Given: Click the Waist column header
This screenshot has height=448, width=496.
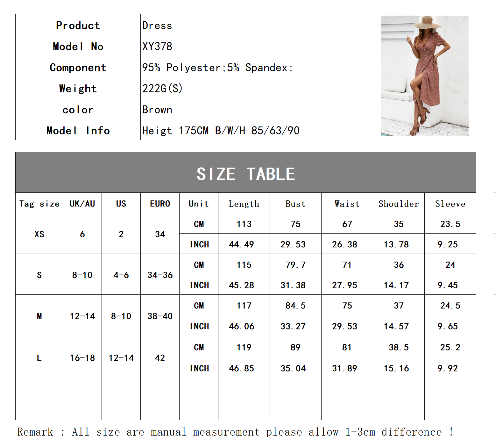Looking at the screenshot, I should tap(347, 204).
